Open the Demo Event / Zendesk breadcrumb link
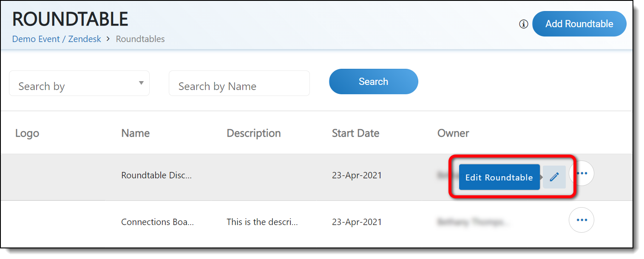 point(57,39)
